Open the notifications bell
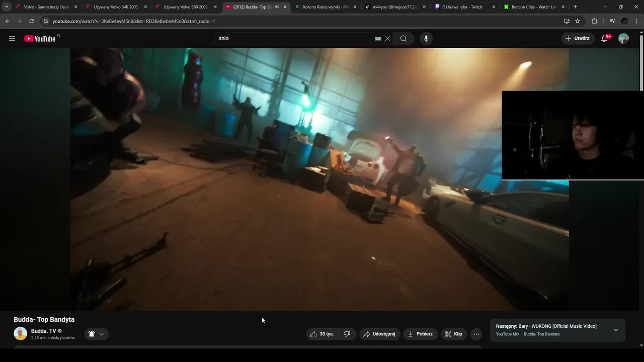The image size is (644, 362). 604,38
